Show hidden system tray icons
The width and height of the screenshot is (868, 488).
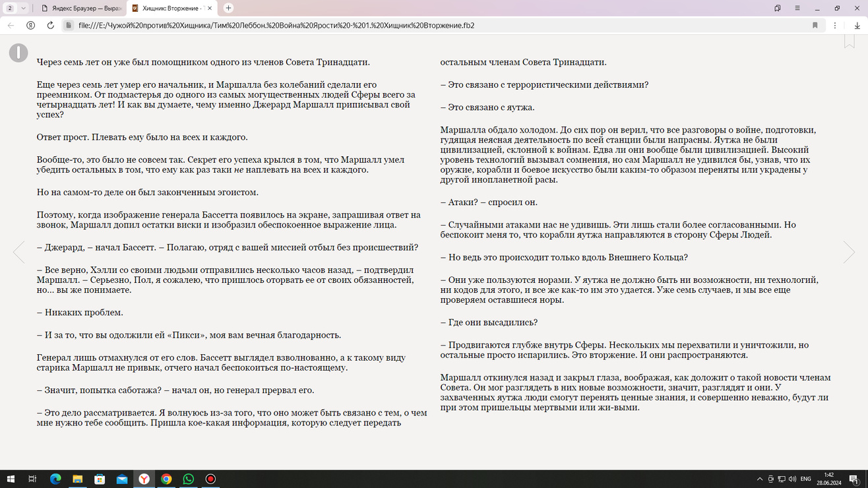tap(760, 479)
